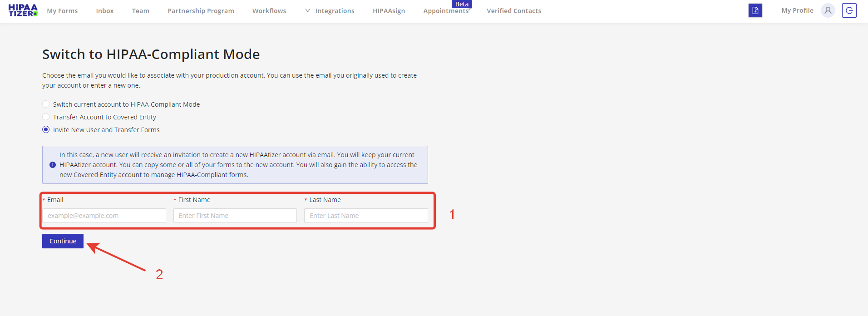Open the Workflows section
The height and width of the screenshot is (316, 868).
(269, 11)
